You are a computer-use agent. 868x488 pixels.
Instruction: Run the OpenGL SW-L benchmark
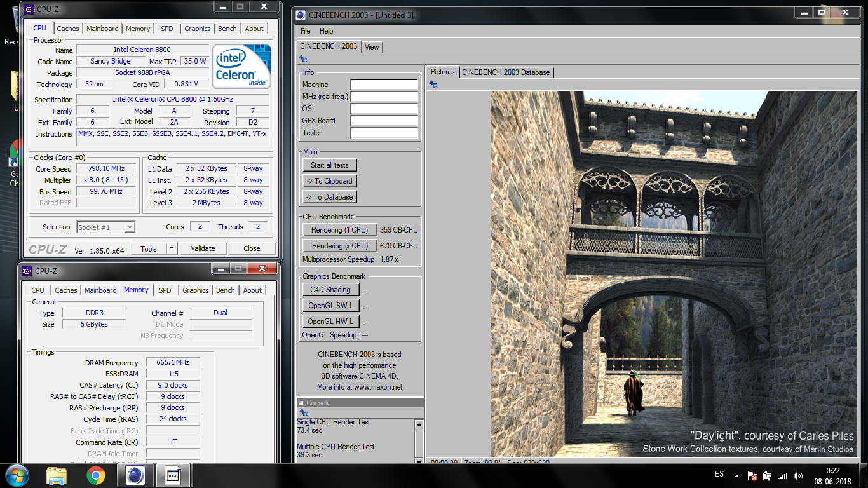330,306
